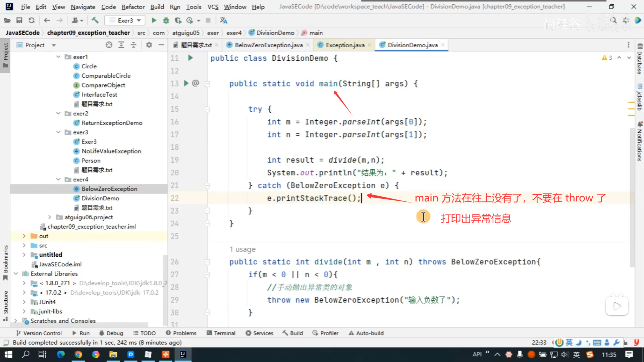Click the Save All toolbar icon
The width and height of the screenshot is (644, 362).
(19, 20)
